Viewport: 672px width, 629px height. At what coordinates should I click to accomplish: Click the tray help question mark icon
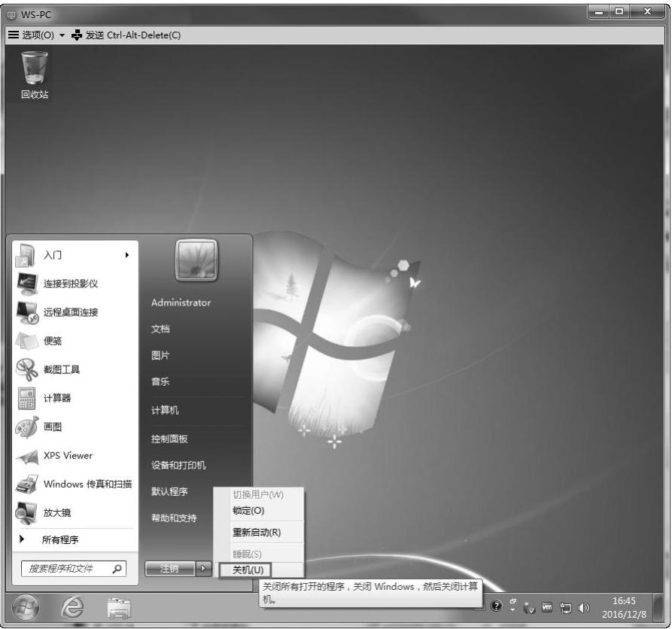(496, 606)
